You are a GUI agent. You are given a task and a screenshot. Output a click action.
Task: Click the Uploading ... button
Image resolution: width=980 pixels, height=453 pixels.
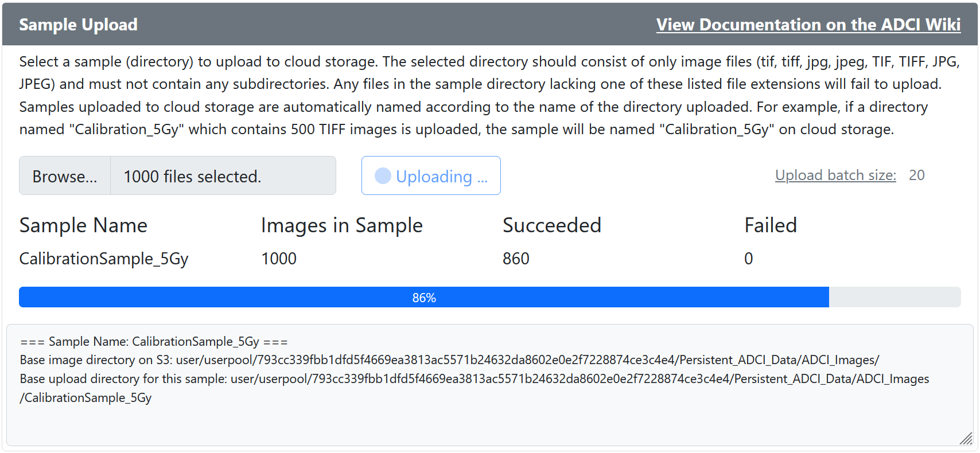pyautogui.click(x=431, y=175)
